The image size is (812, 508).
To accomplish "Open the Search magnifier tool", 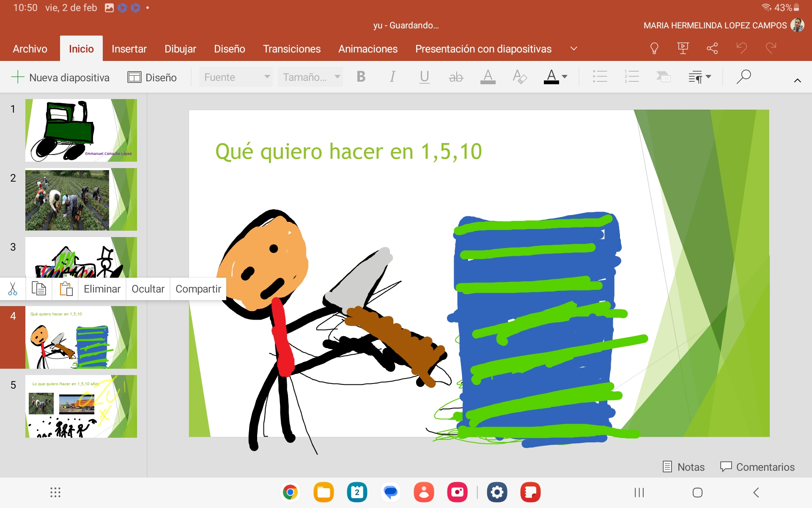I will [743, 77].
